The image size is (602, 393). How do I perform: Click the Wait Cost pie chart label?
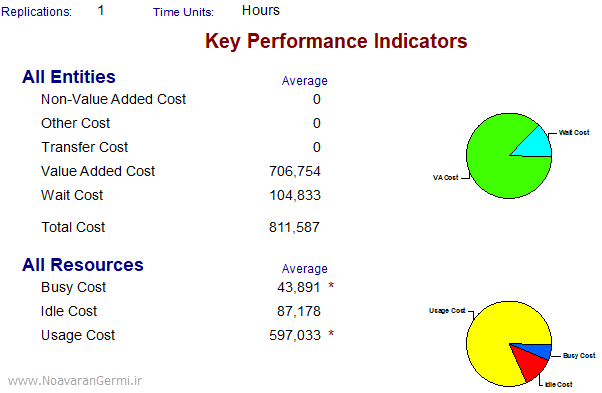click(574, 132)
